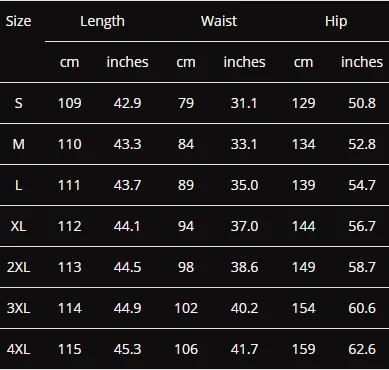Click the 102 cm waist value

point(186,308)
